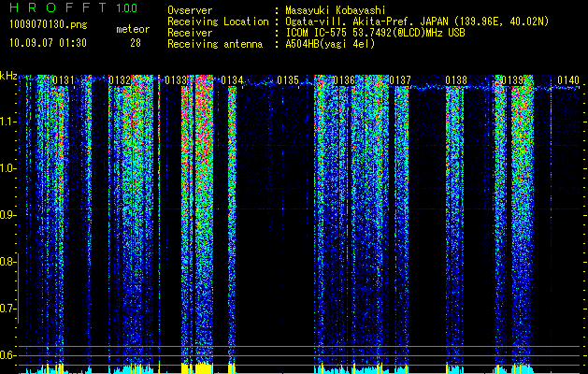Screen dimensions: 588x374
Task: Click the 0134 time marker
Action: tap(232, 80)
